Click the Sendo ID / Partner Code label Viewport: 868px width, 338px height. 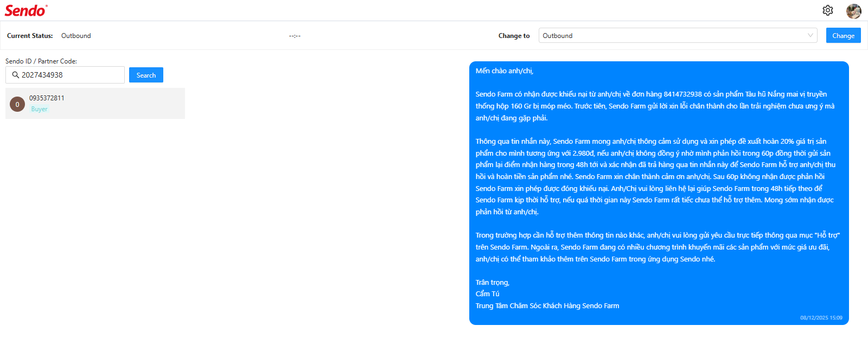pyautogui.click(x=41, y=61)
